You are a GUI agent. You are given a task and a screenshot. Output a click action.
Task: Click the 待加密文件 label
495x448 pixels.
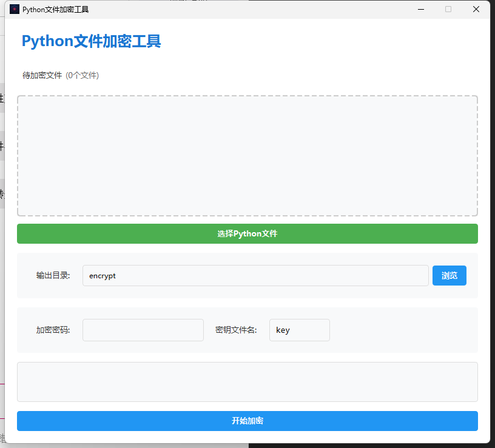pyautogui.click(x=42, y=76)
